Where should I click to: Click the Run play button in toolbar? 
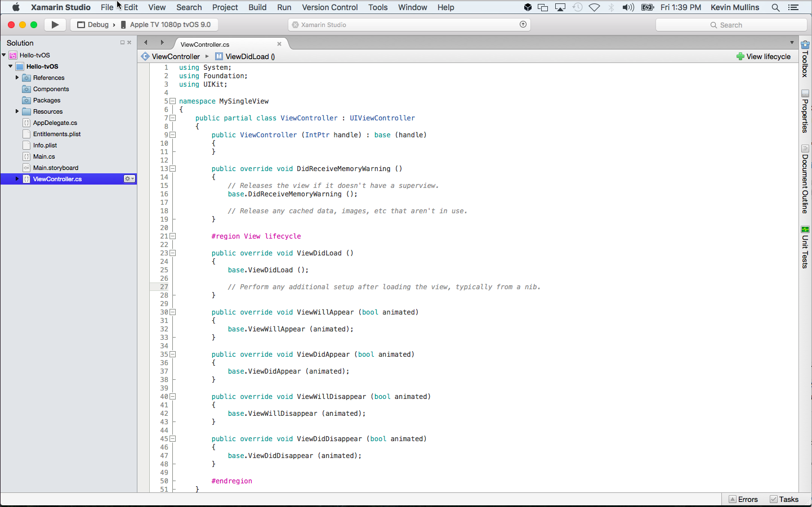pos(55,25)
